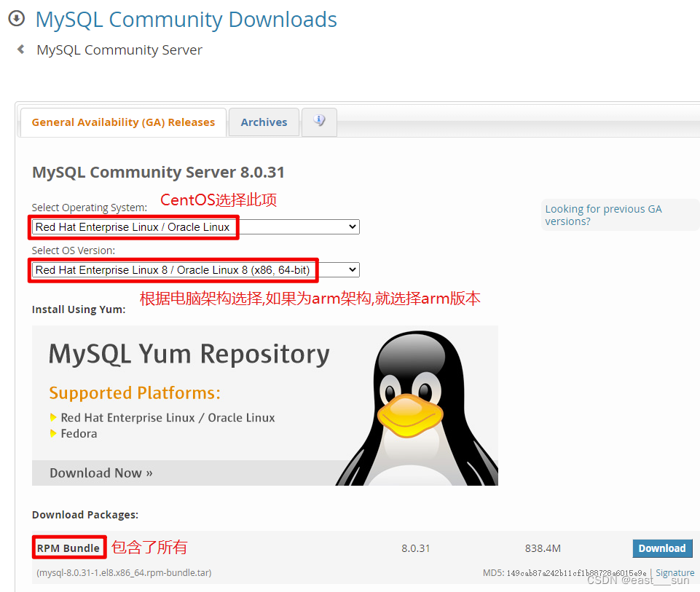Viewport: 700px width, 592px height.
Task: Click the Download Packages: label
Action: coord(85,515)
